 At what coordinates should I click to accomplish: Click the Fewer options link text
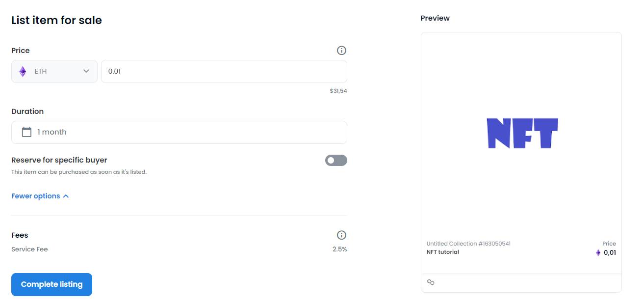(x=35, y=196)
